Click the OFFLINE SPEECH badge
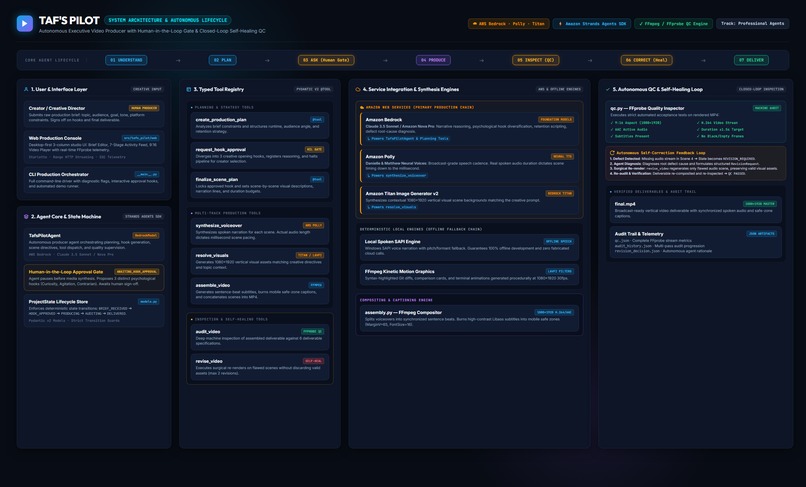806x487 pixels. pos(559,242)
